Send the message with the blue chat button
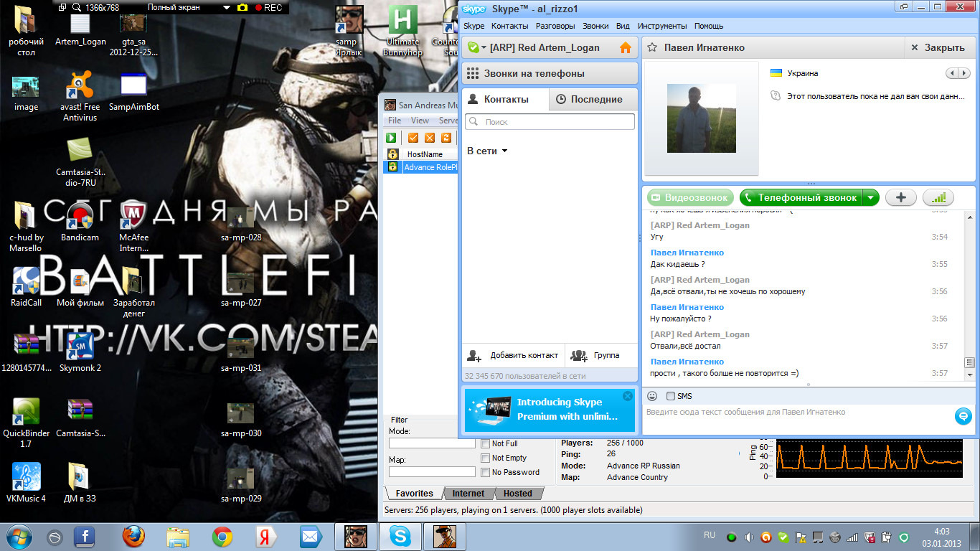 [x=963, y=415]
